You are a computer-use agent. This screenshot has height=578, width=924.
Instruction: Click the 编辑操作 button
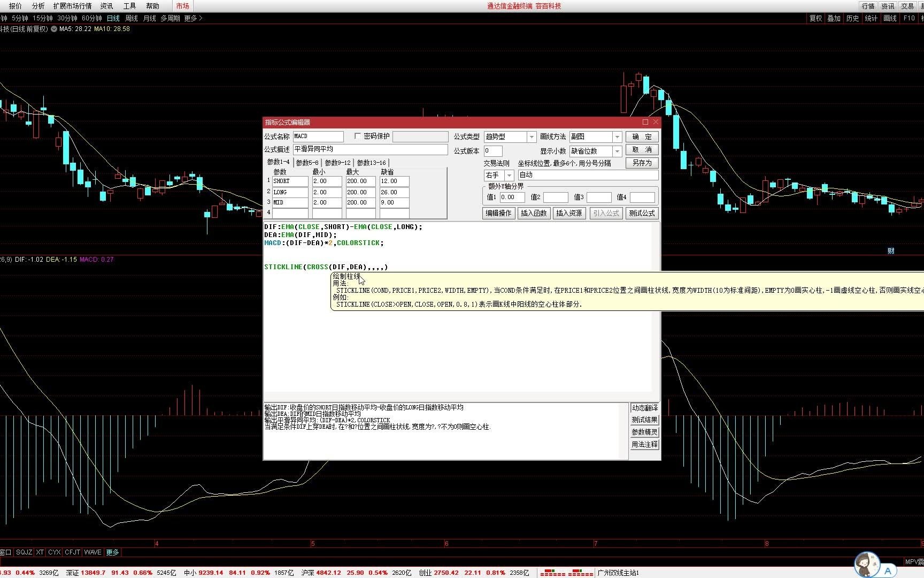499,213
